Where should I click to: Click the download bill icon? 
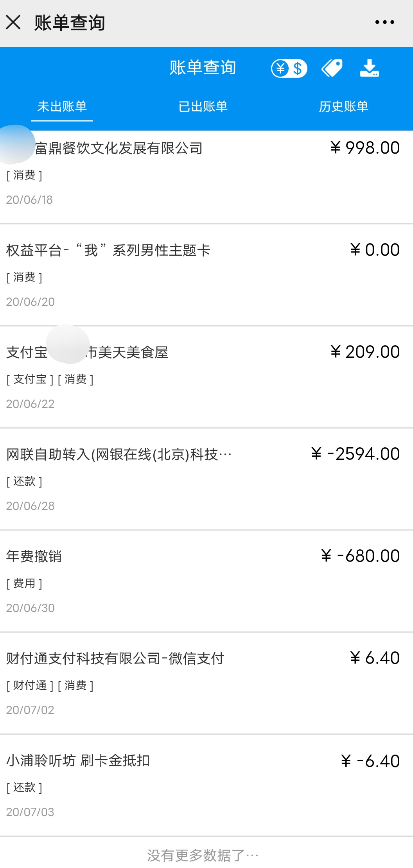(x=369, y=68)
